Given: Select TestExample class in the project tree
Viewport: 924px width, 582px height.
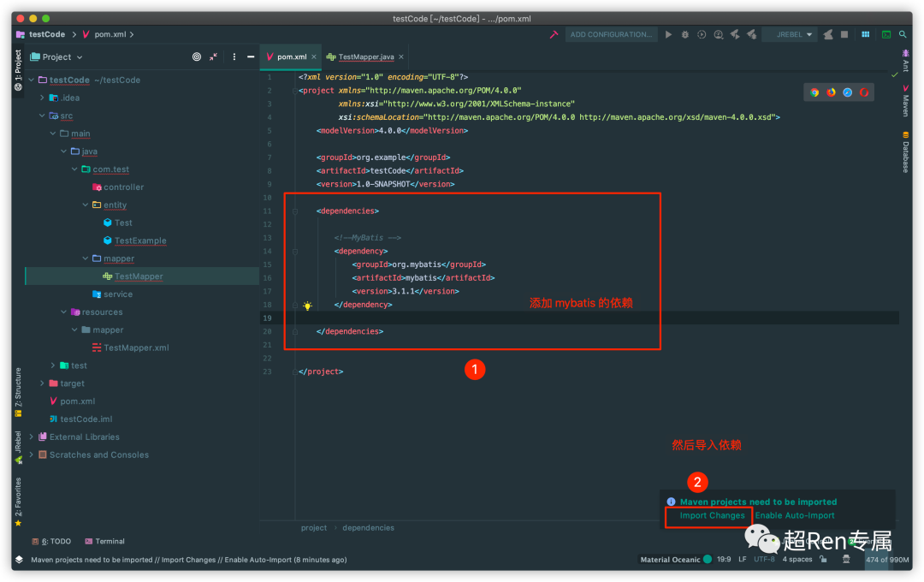Looking at the screenshot, I should (140, 241).
